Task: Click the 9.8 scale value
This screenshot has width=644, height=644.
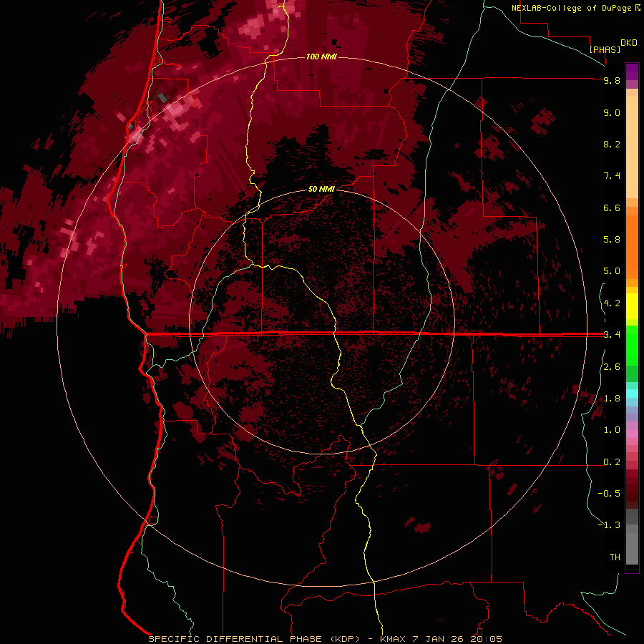Action: [x=612, y=80]
